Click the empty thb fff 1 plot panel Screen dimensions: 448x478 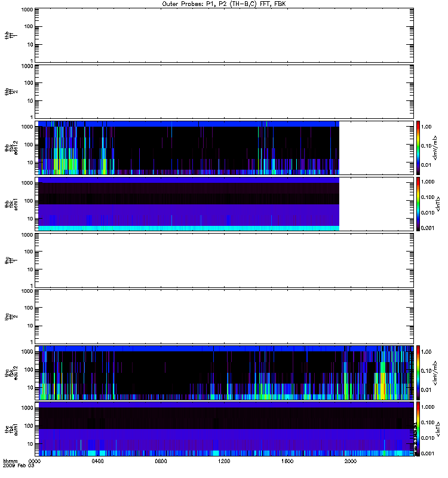pyautogui.click(x=224, y=35)
